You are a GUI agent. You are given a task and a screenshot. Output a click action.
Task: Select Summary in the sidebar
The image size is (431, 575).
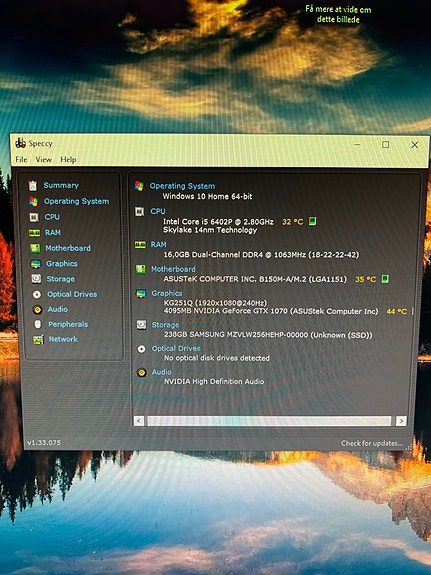pos(61,185)
